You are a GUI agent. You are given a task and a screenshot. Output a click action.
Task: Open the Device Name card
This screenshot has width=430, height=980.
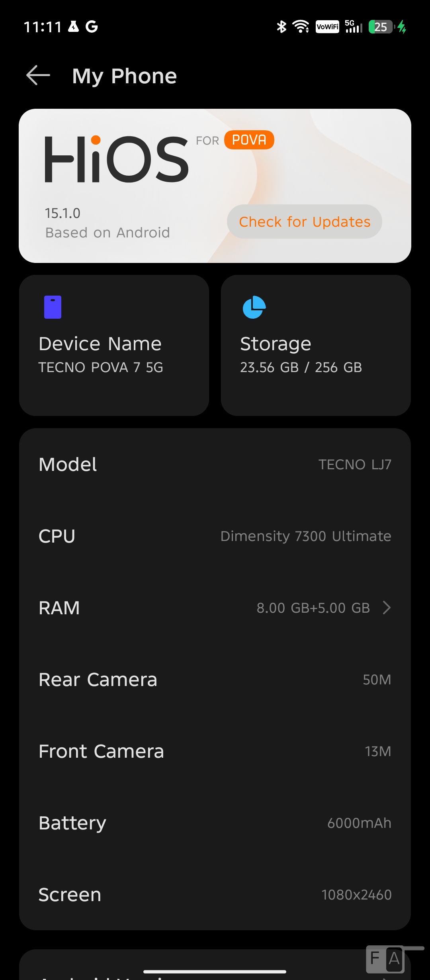[x=114, y=345]
